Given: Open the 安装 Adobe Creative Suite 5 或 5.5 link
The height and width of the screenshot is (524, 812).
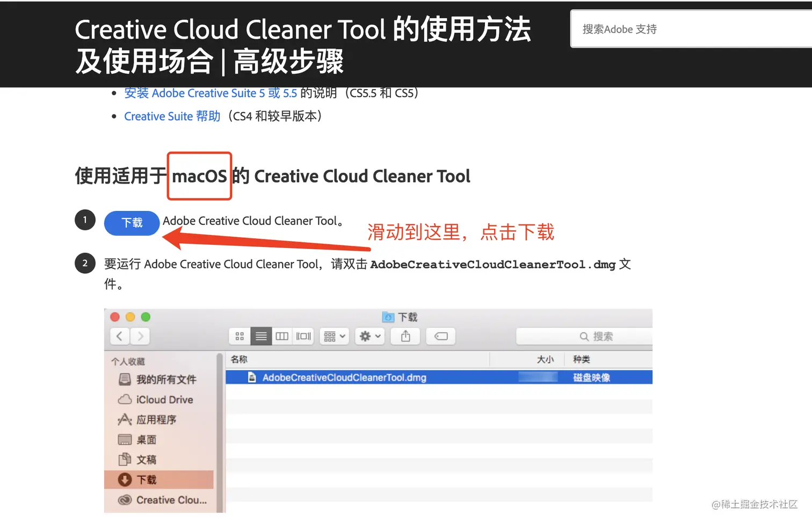Looking at the screenshot, I should [x=211, y=93].
